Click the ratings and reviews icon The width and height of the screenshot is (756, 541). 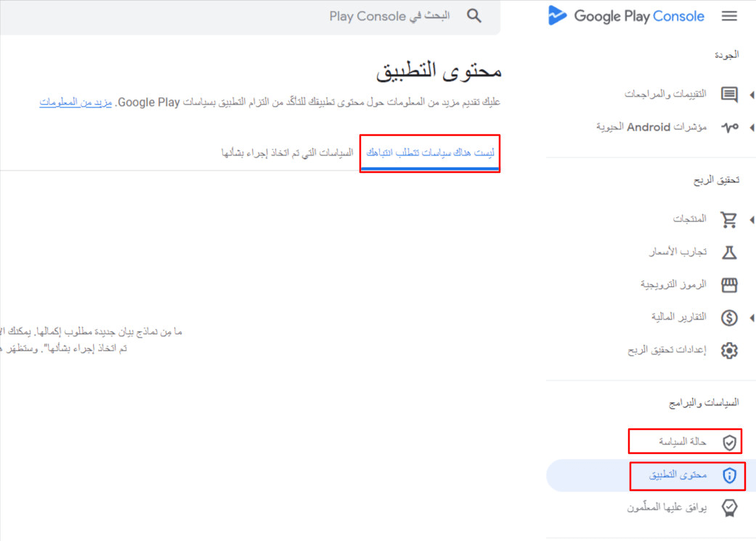pos(729,94)
